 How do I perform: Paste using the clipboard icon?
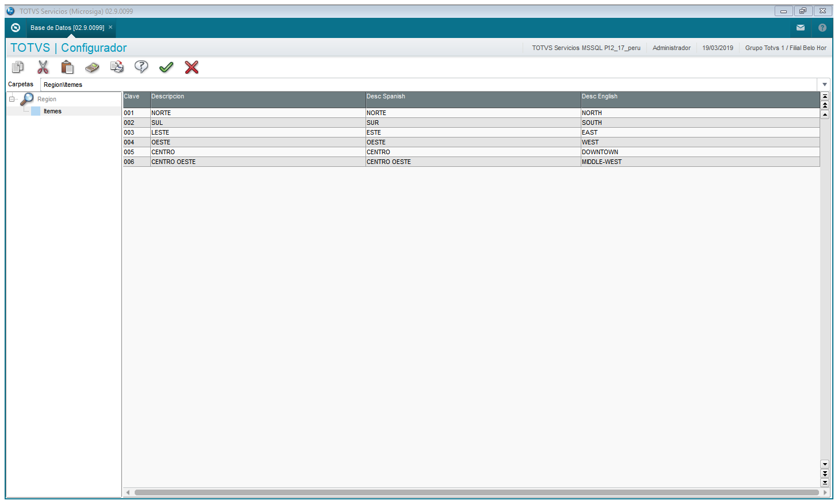pos(67,67)
